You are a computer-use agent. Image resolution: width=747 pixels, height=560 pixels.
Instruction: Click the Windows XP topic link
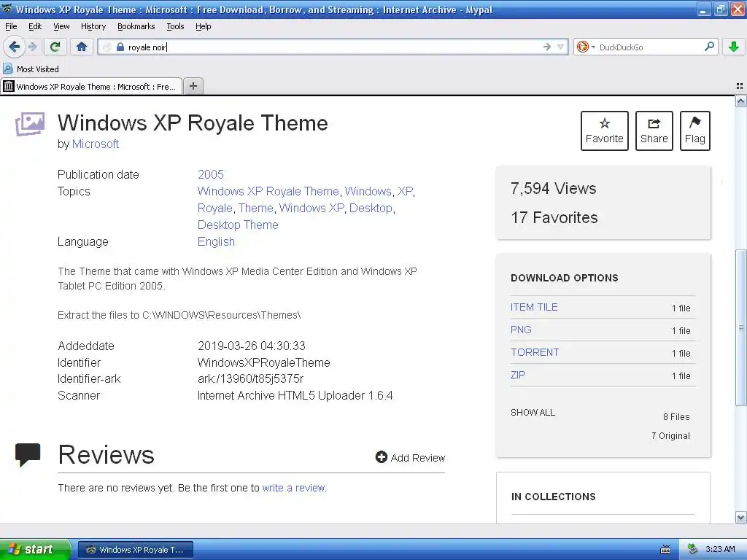pos(311,208)
